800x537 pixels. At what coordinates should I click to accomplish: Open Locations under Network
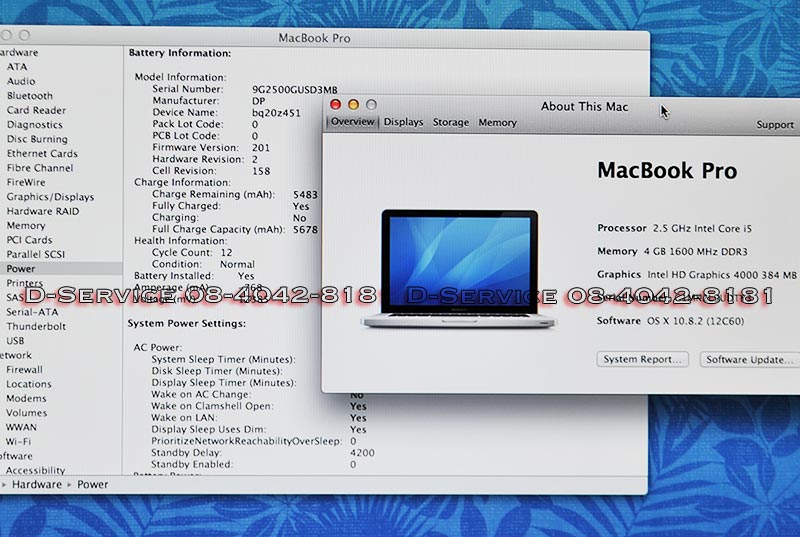coord(29,384)
